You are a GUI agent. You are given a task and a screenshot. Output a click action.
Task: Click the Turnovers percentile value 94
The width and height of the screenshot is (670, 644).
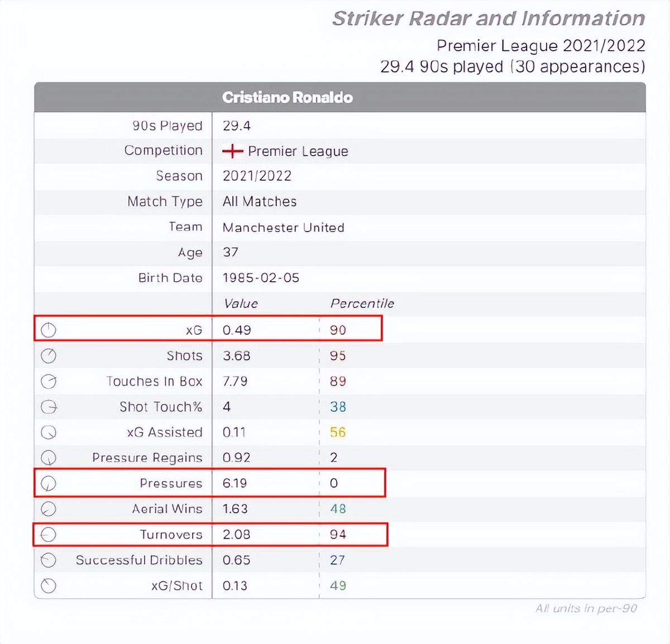[338, 535]
